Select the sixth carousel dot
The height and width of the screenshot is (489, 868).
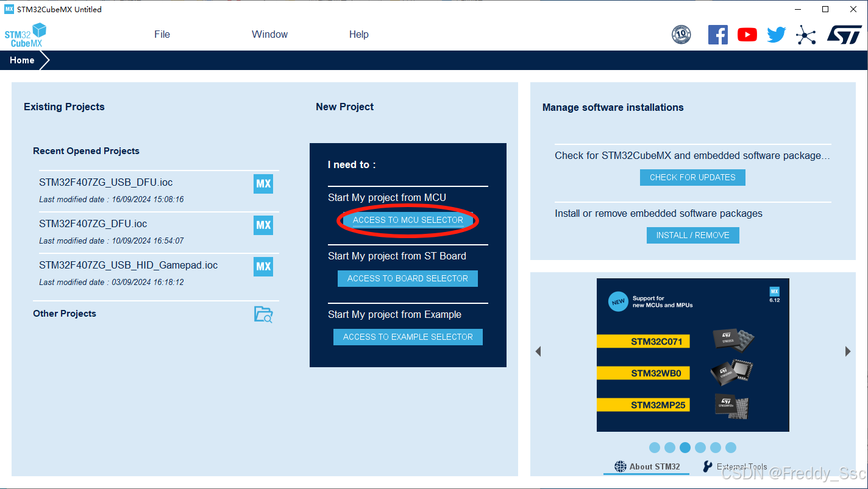[731, 448]
